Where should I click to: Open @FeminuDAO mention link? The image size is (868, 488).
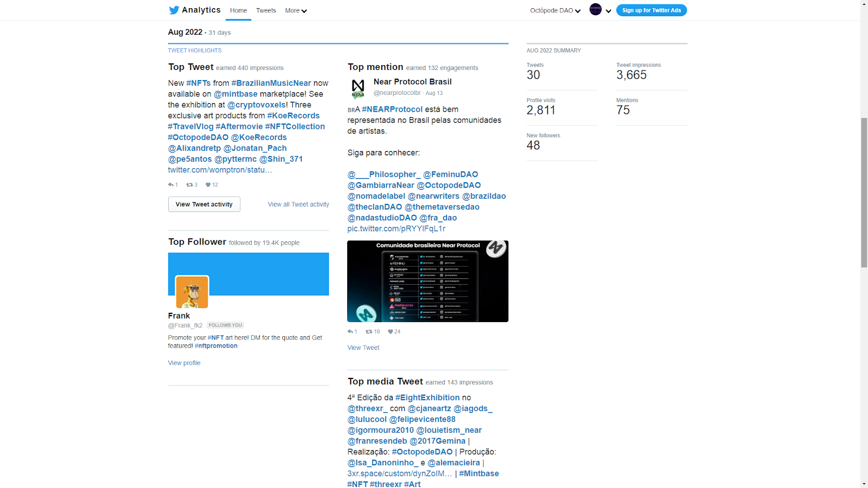point(451,174)
